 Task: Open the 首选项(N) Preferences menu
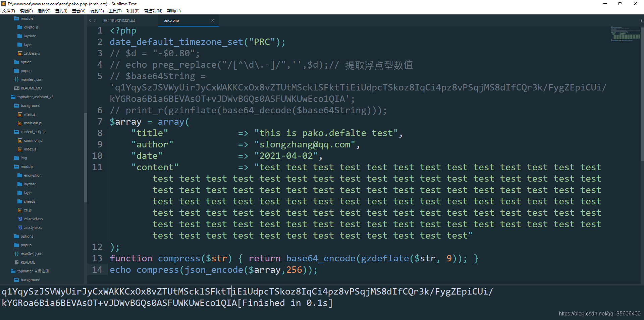click(x=153, y=11)
